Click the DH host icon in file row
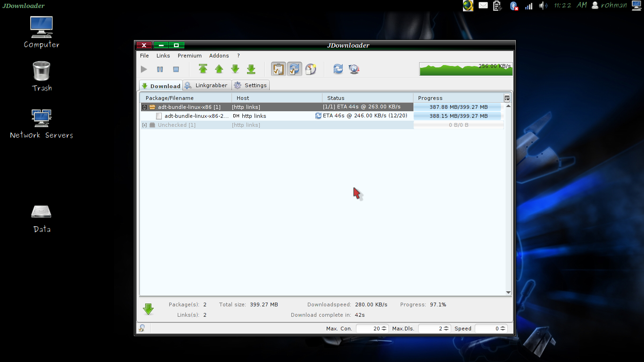Viewport: 644px width, 362px height. pos(236,116)
